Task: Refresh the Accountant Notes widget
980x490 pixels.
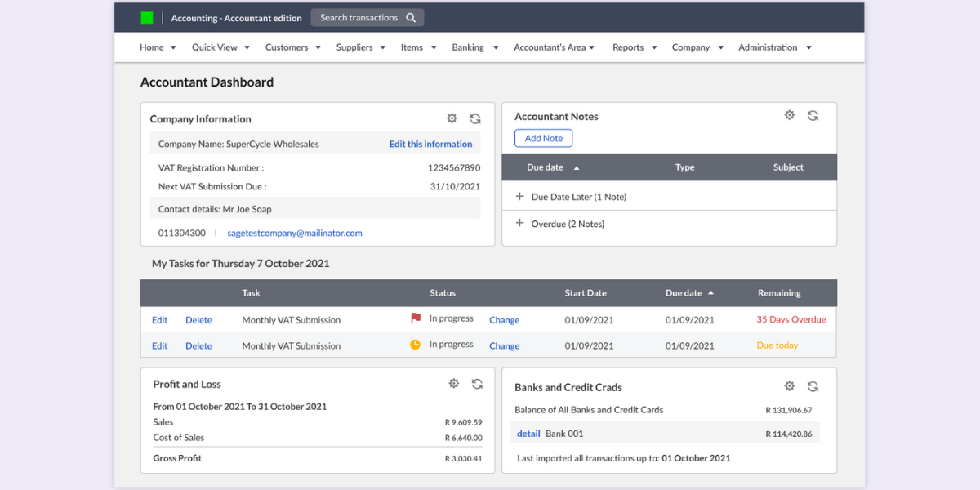Action: coord(813,115)
